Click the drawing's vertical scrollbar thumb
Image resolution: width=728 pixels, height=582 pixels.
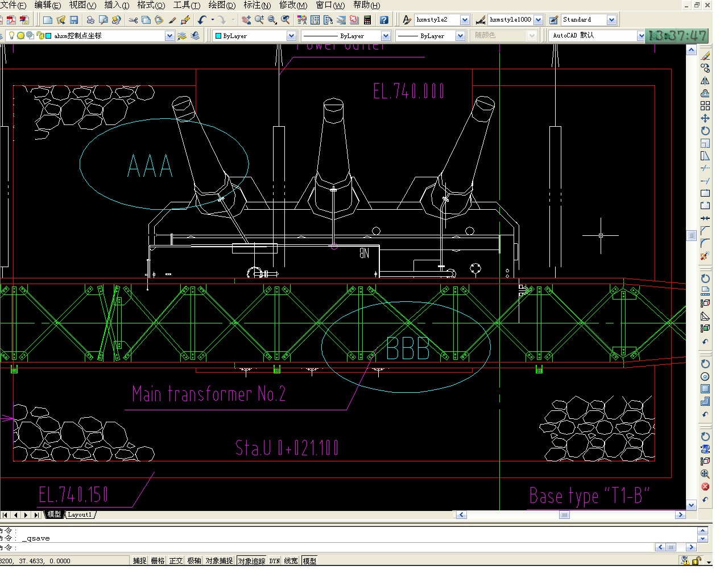click(692, 235)
